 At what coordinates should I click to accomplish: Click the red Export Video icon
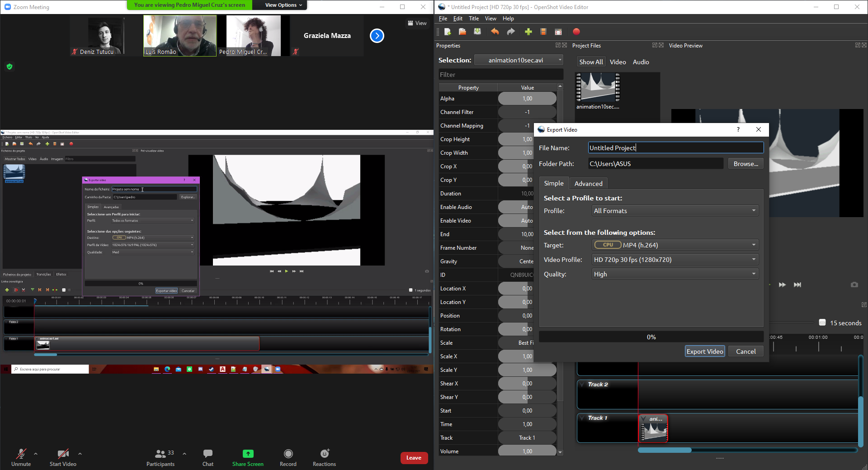click(576, 32)
